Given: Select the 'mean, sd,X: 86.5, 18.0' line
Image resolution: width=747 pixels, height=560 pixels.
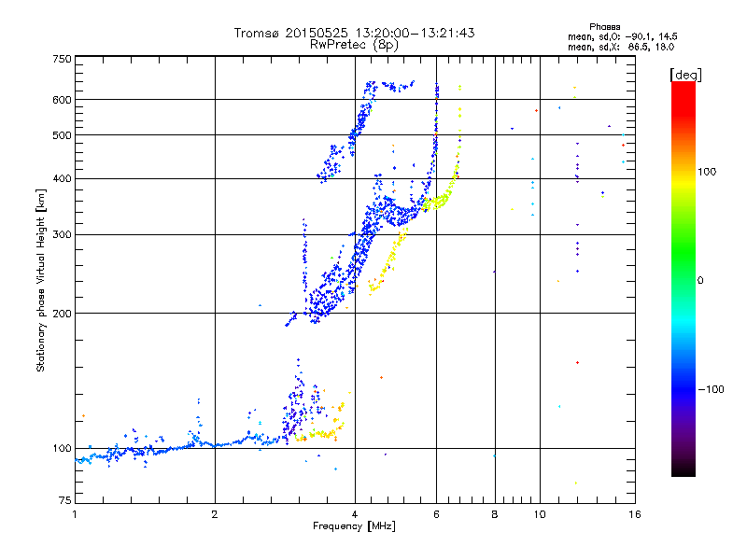Looking at the screenshot, I should (x=621, y=47).
